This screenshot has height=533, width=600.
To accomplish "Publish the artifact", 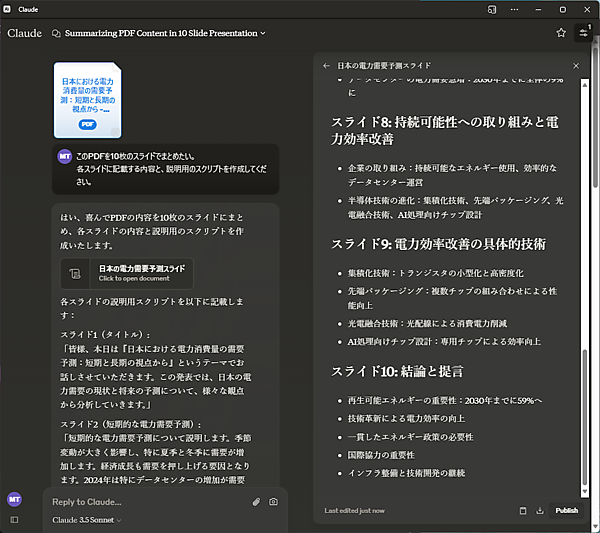I will pos(566,510).
